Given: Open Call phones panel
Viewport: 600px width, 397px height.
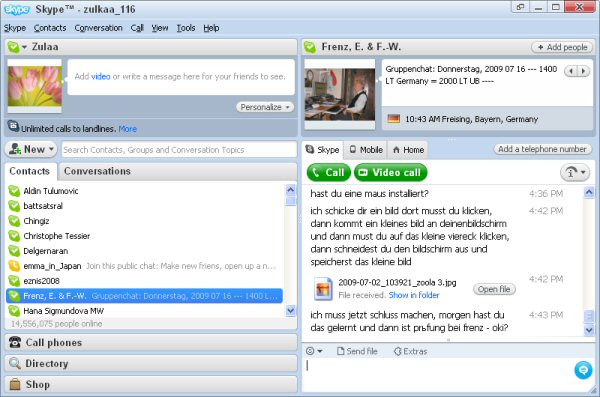Looking at the screenshot, I should click(151, 342).
